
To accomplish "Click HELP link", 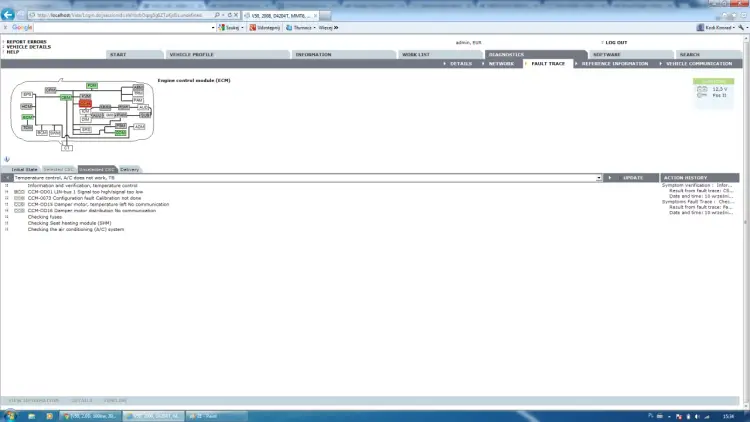I will coord(12,52).
